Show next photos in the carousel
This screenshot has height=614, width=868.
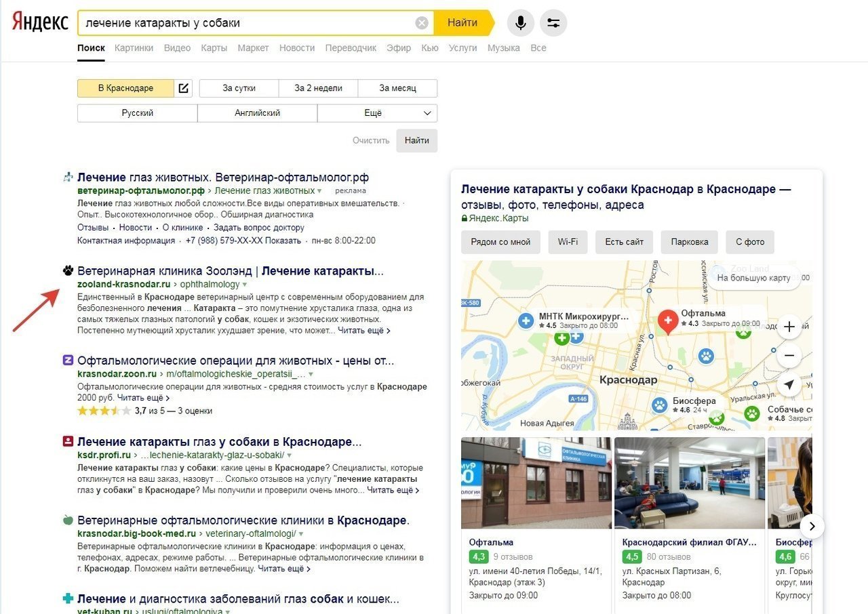tap(812, 526)
